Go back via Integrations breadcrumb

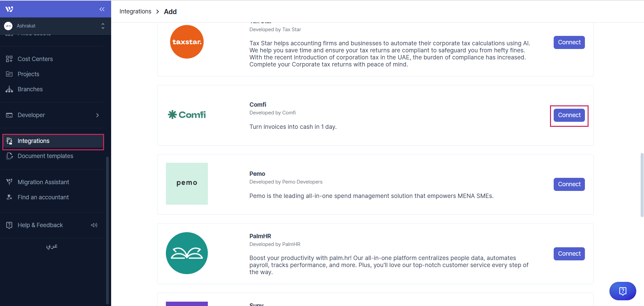pyautogui.click(x=135, y=11)
